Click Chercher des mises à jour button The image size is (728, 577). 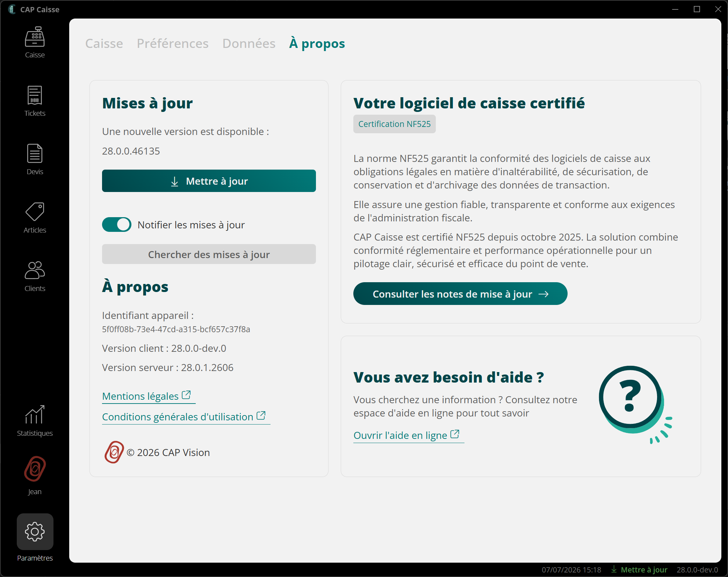click(x=209, y=254)
